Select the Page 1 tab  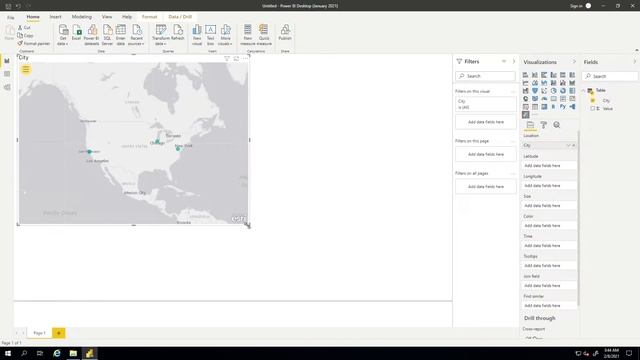pos(39,333)
